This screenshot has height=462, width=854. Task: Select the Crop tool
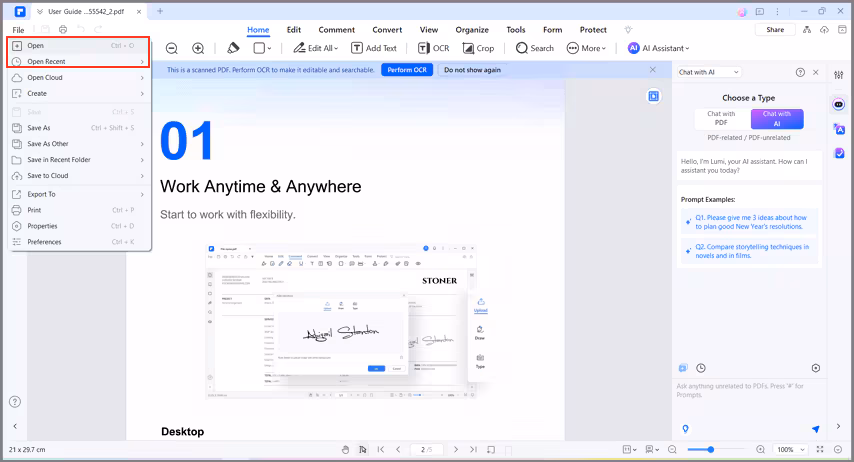[x=478, y=48]
